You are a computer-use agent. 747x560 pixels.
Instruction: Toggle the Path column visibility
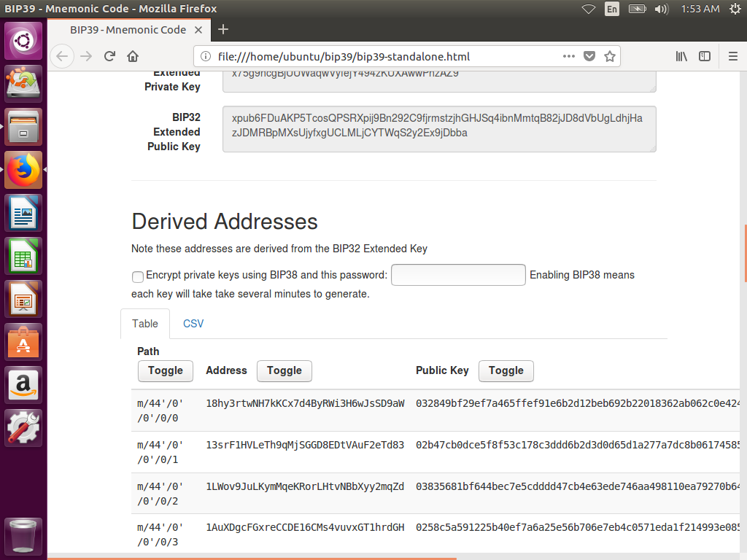pyautogui.click(x=166, y=370)
